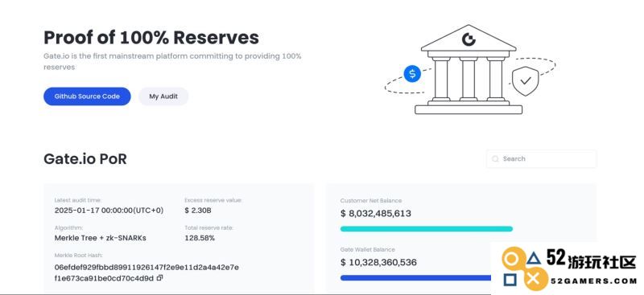Click the 52 gamers watermark logo icon
Image resolution: width=644 pixels, height=295 pixels.
[522, 268]
